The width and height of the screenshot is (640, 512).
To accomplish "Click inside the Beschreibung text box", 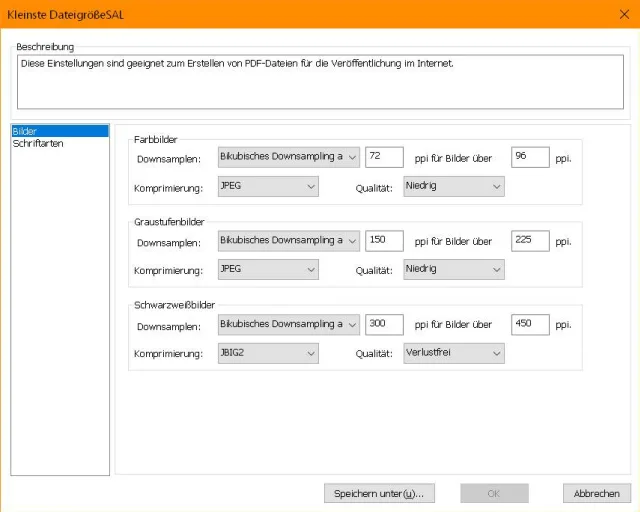I will (x=320, y=82).
